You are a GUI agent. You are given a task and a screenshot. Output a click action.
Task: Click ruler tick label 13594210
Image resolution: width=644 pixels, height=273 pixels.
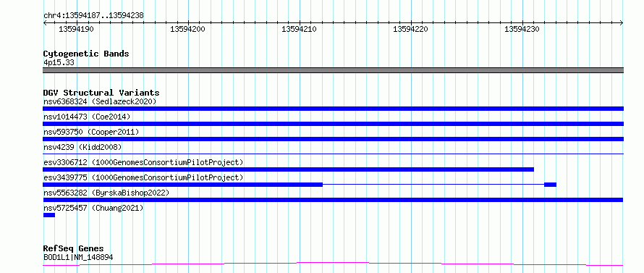[x=299, y=29]
